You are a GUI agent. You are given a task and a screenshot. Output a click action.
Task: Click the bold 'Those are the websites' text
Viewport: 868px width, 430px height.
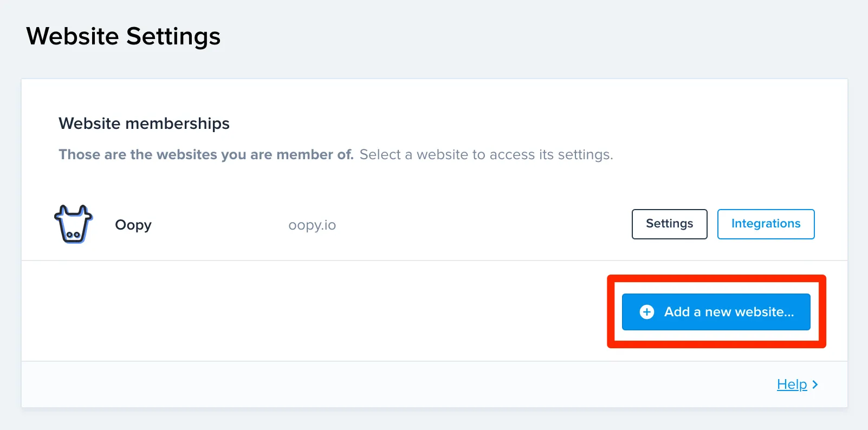[206, 155]
